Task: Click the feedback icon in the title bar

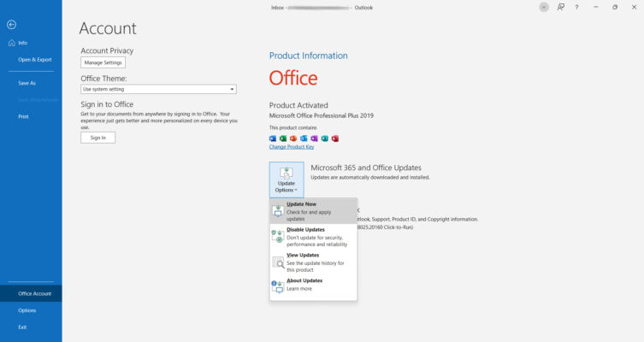Action: [x=560, y=7]
